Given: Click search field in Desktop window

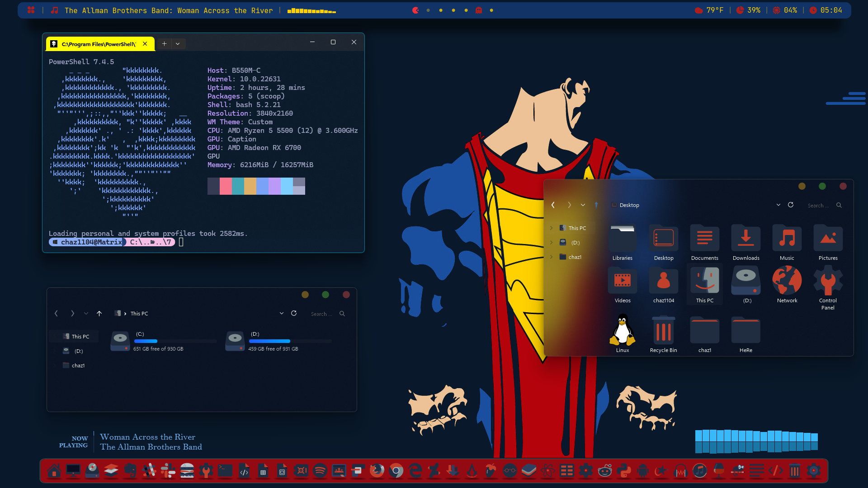Looking at the screenshot, I should [x=825, y=206].
